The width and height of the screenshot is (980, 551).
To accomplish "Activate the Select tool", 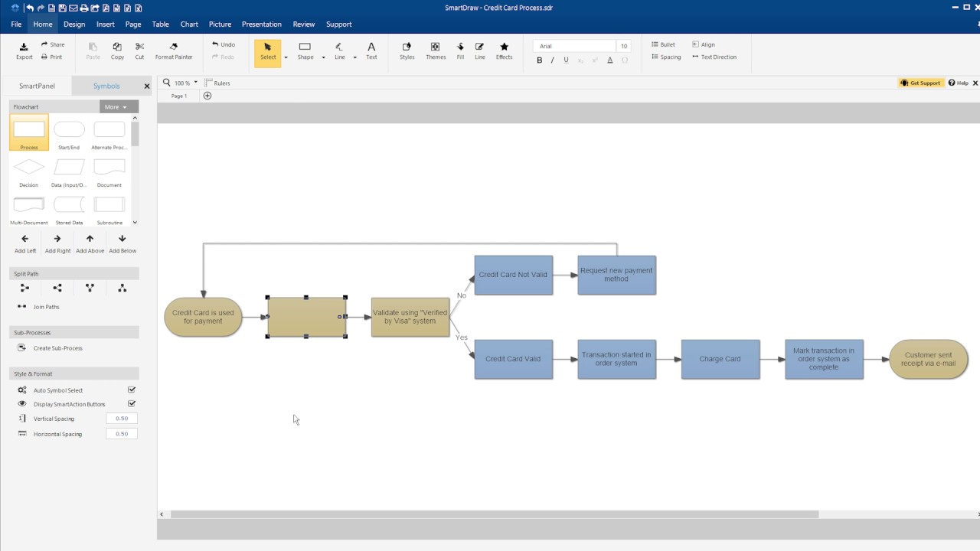I will tap(267, 52).
